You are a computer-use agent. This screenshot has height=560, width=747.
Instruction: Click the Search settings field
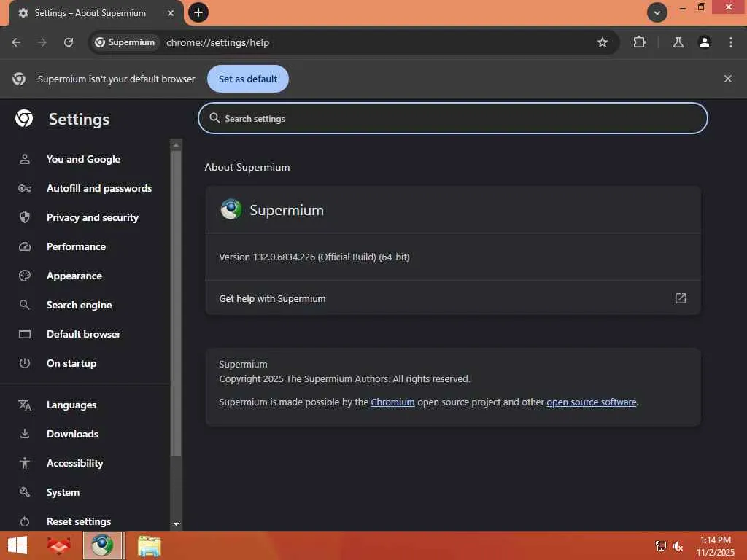click(452, 118)
